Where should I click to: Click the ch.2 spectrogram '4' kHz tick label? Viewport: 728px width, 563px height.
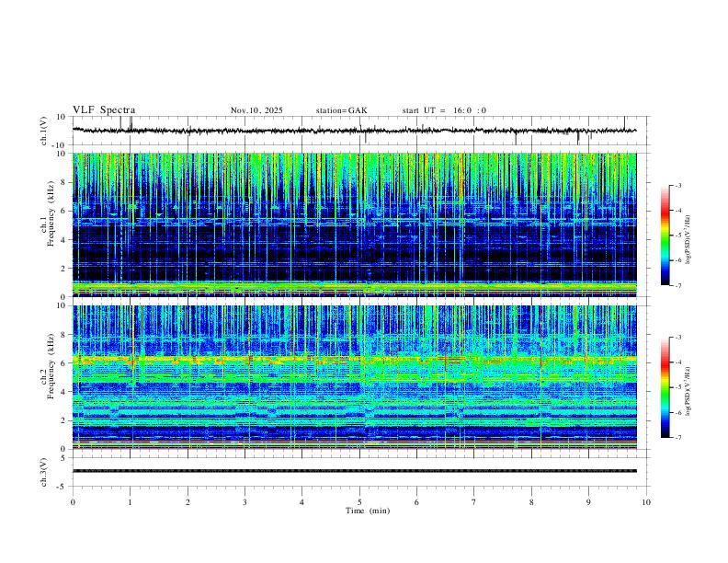point(63,392)
